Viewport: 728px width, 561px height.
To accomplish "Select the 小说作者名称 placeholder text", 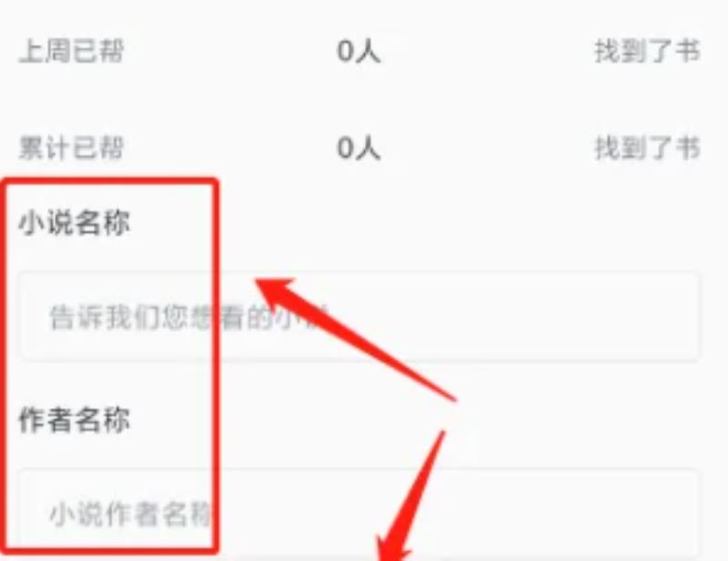I will pyautogui.click(x=130, y=514).
